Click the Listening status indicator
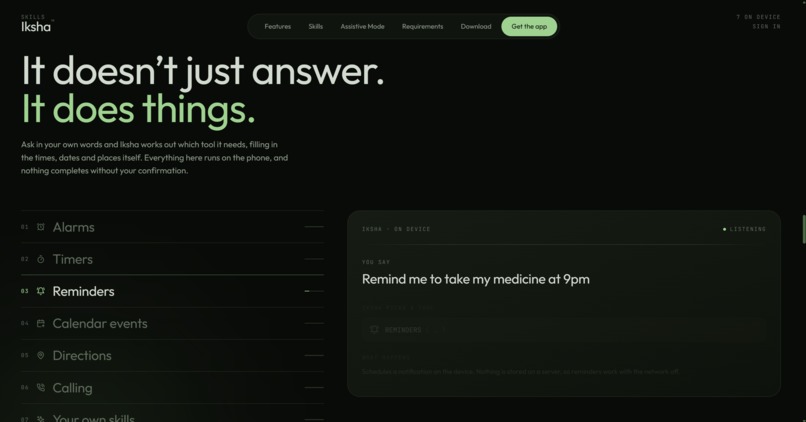Image resolution: width=806 pixels, height=422 pixels. tap(744, 229)
